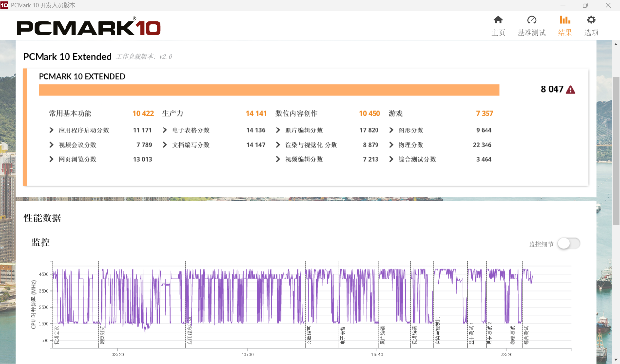The width and height of the screenshot is (620, 364).
Task: Click the vertical scrollbar on the right
Action: tap(616, 147)
